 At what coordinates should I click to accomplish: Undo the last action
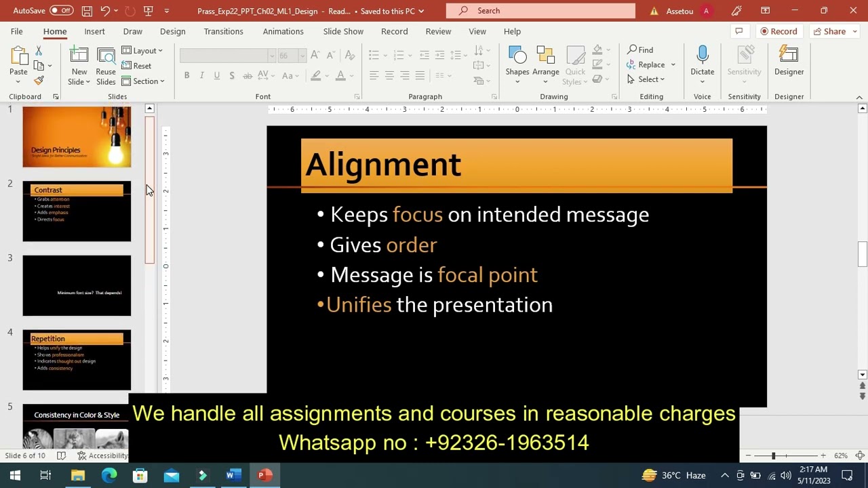pos(105,11)
